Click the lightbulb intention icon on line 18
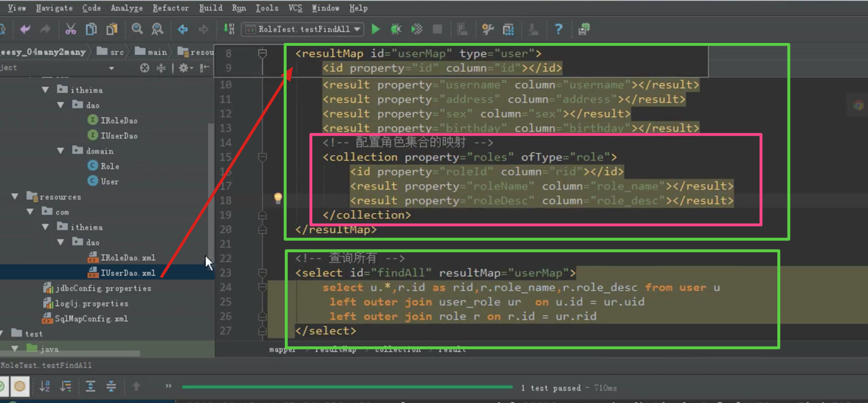This screenshot has height=403, width=868. [278, 198]
